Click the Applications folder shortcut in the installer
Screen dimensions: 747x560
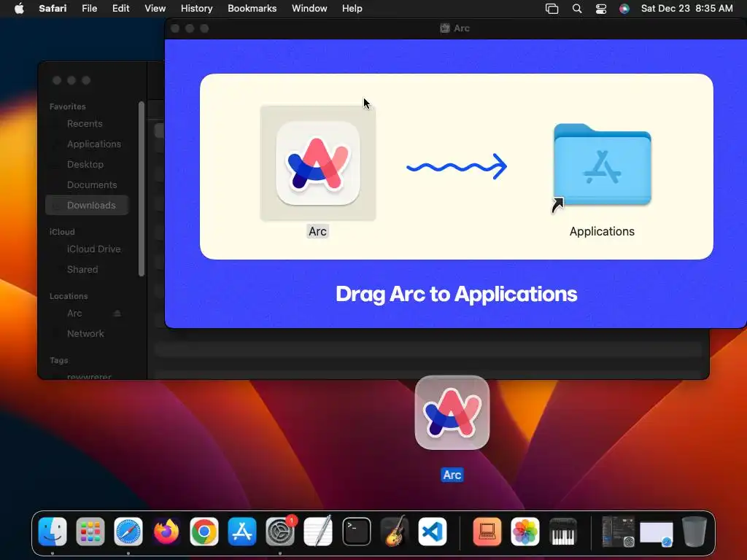[x=602, y=166]
